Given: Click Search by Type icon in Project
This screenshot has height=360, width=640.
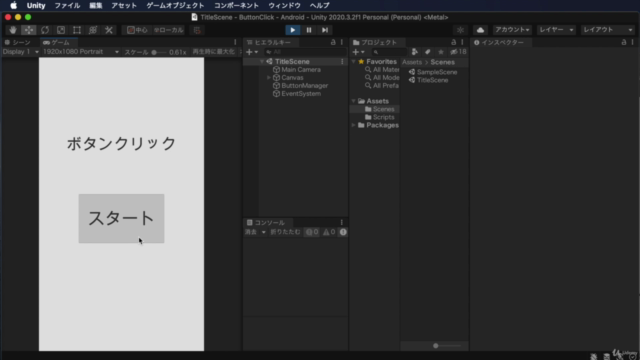Looking at the screenshot, I should coord(415,52).
